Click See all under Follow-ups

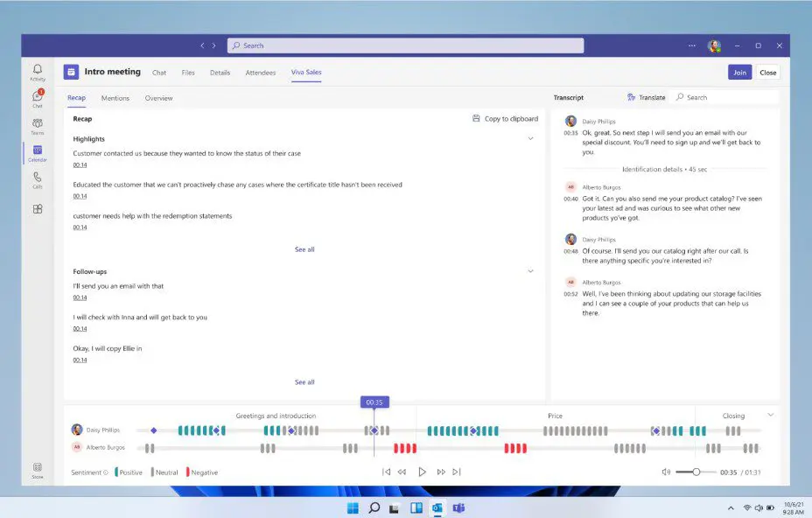[304, 382]
